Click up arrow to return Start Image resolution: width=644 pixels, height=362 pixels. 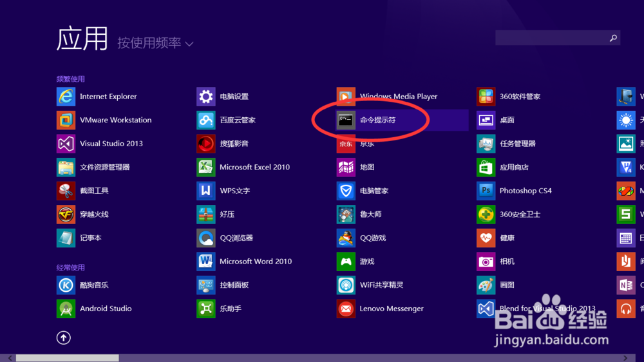[x=63, y=338]
